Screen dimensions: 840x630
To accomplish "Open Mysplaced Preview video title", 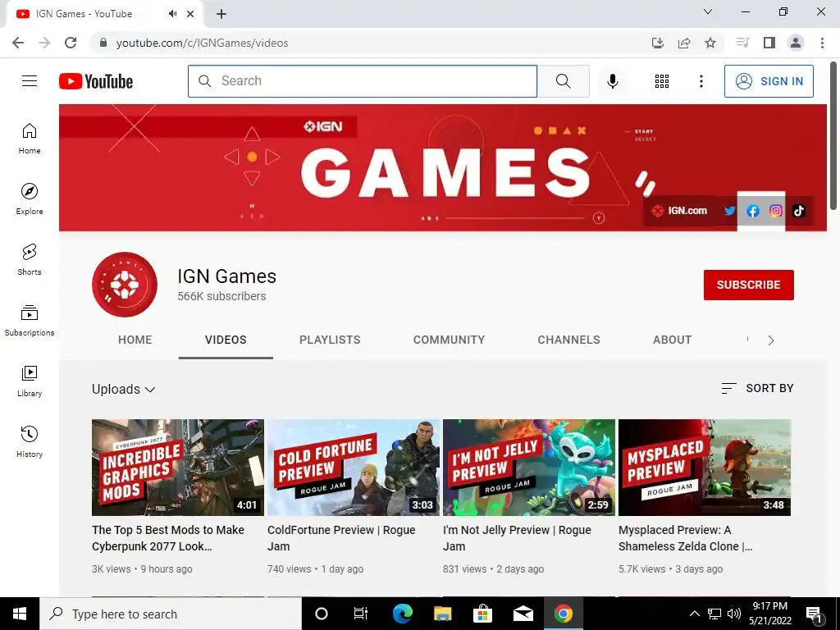I will [686, 538].
